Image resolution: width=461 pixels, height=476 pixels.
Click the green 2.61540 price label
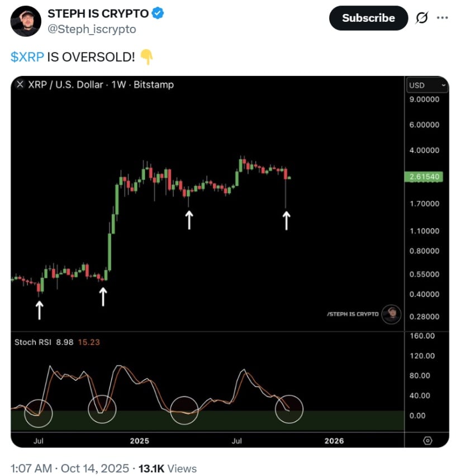(426, 177)
